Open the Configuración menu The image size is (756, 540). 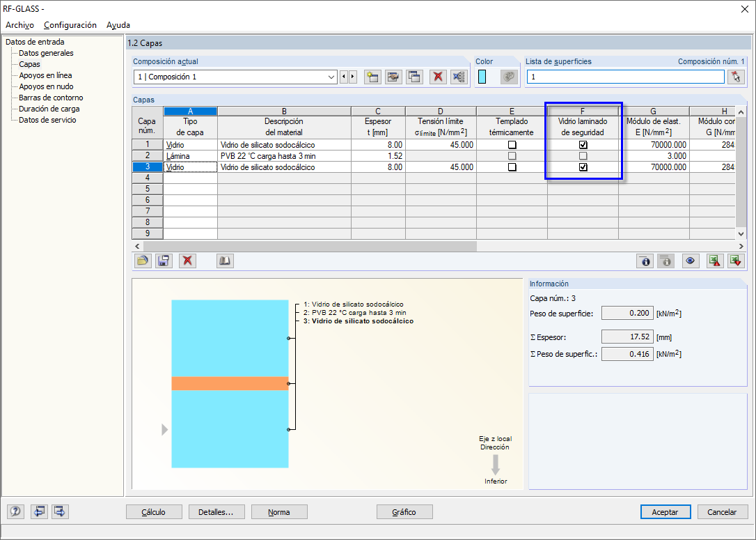pyautogui.click(x=70, y=25)
